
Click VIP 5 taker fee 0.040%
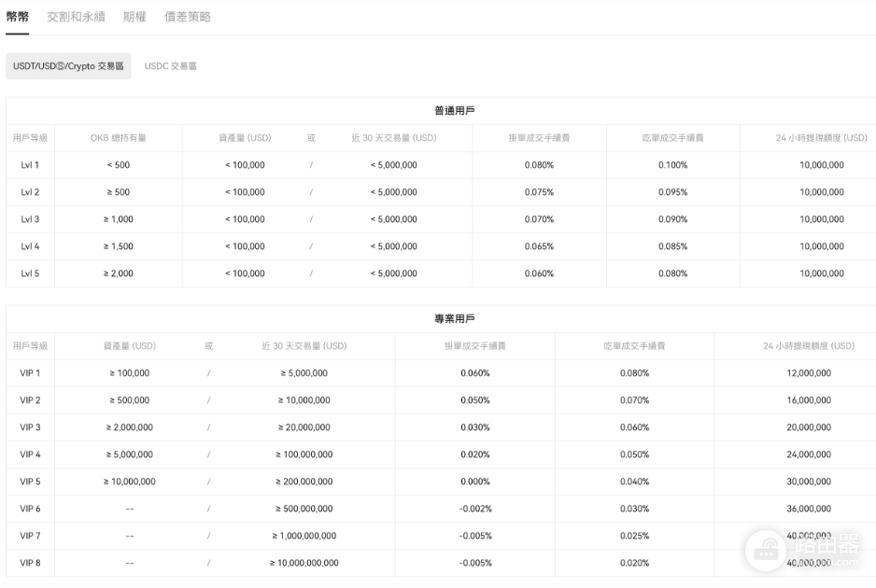(x=635, y=482)
